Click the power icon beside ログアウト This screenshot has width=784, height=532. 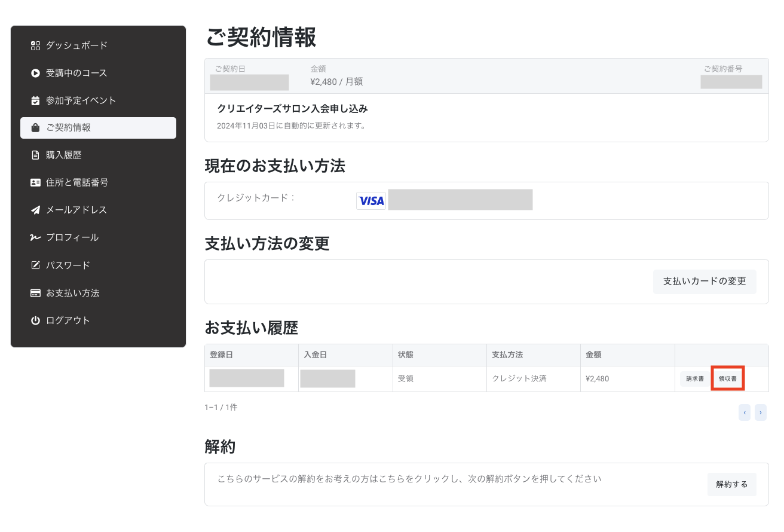click(35, 321)
